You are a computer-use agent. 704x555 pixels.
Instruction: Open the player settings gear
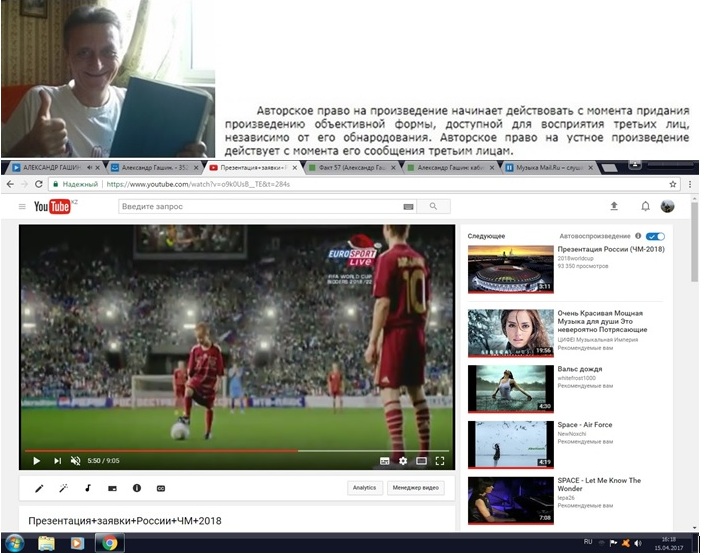(x=403, y=461)
